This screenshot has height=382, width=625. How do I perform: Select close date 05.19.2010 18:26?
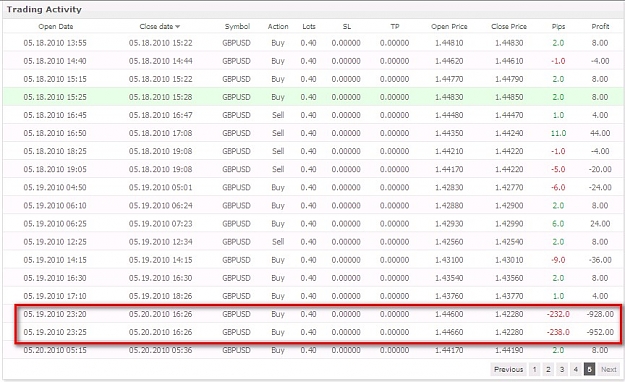click(x=160, y=296)
